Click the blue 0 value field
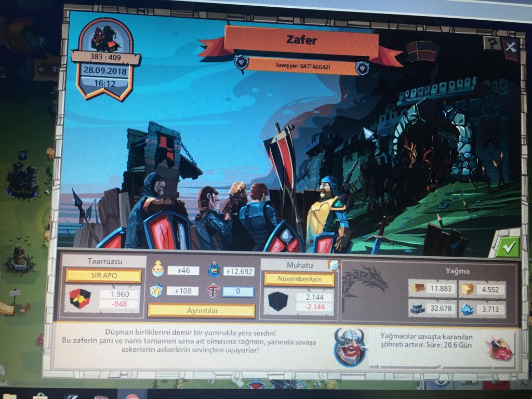The image size is (532, 399). (x=238, y=291)
